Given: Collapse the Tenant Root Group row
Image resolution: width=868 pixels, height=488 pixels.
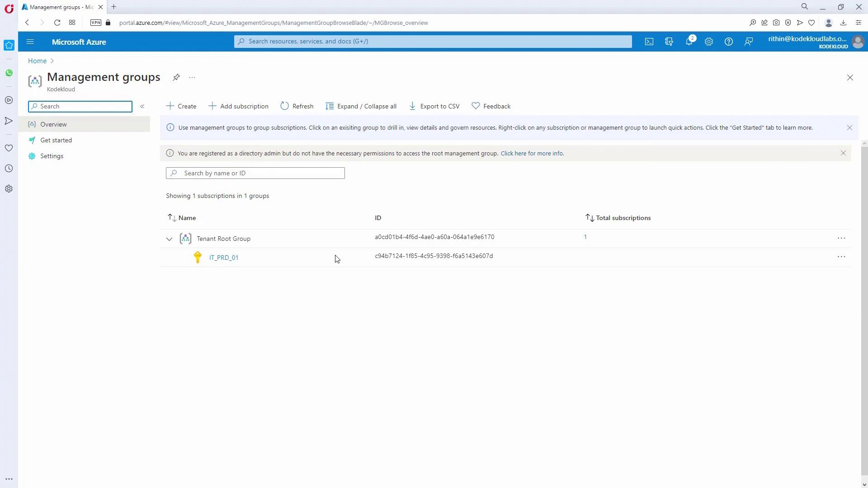Looking at the screenshot, I should coord(169,239).
